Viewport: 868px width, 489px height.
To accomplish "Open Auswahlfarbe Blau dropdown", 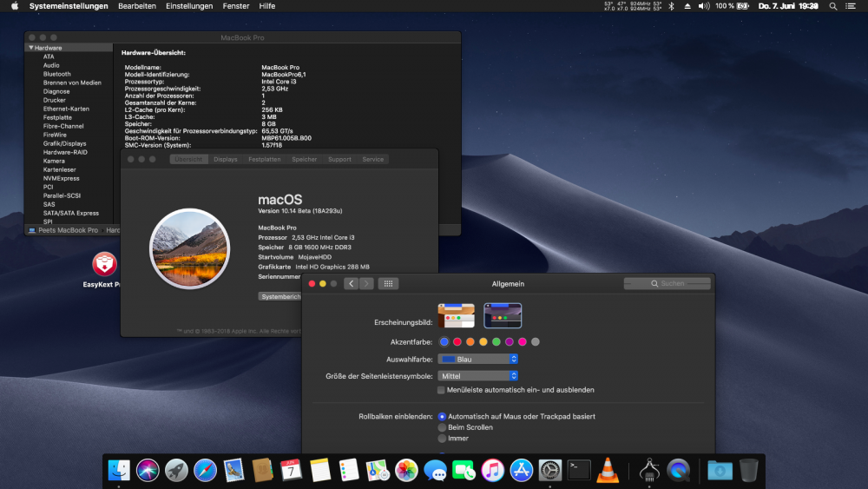I will 477,360.
